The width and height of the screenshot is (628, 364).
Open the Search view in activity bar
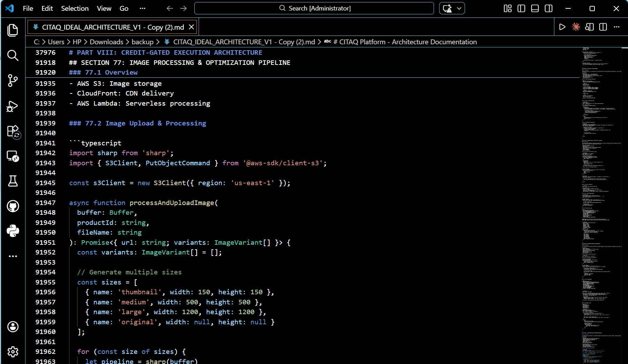pyautogui.click(x=13, y=55)
